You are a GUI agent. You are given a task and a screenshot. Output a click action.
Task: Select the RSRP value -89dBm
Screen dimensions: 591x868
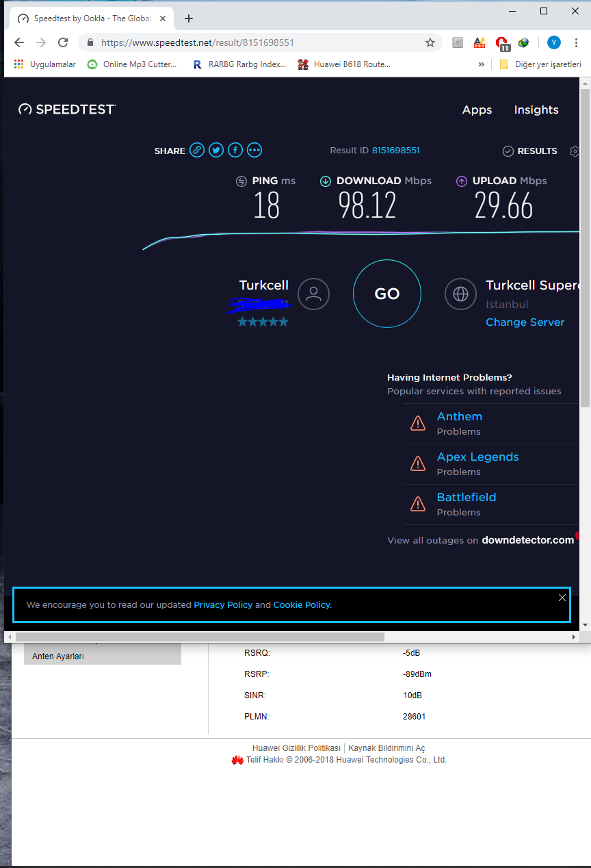tap(417, 674)
